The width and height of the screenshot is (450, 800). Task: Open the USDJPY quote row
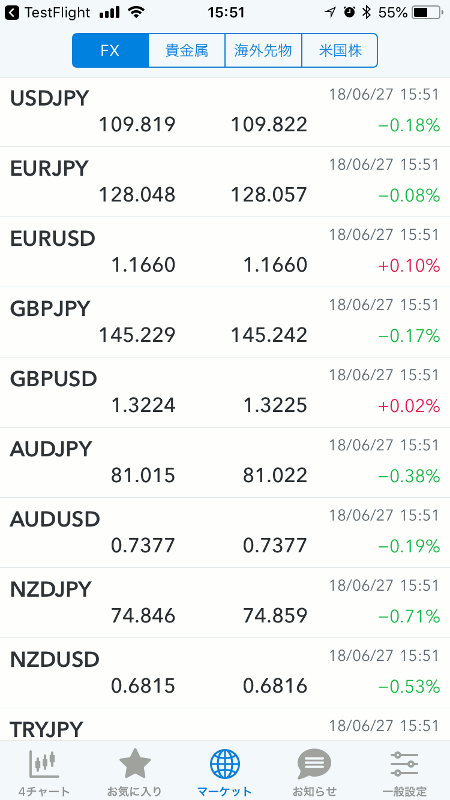tap(225, 112)
